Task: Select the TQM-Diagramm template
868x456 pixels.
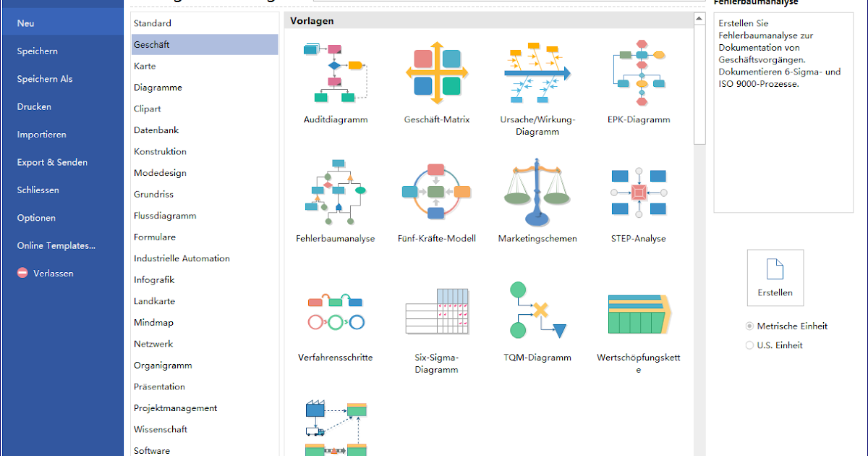Action: coord(537,311)
